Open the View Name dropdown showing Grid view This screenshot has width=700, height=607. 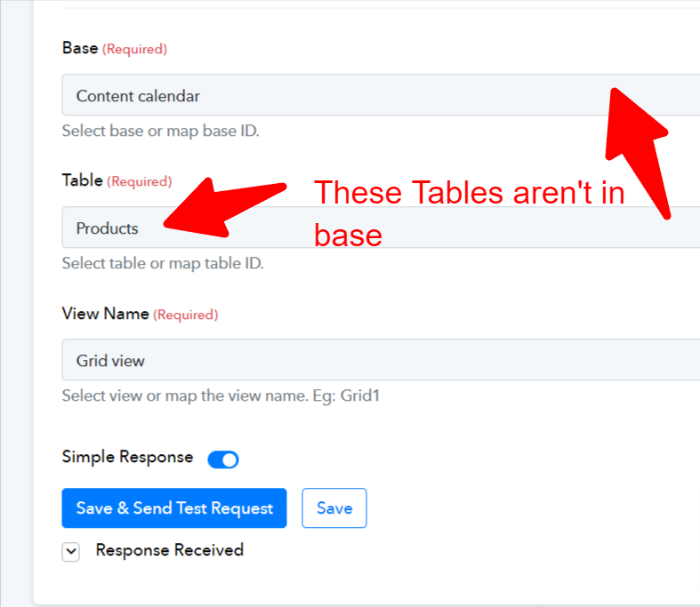coord(381,360)
